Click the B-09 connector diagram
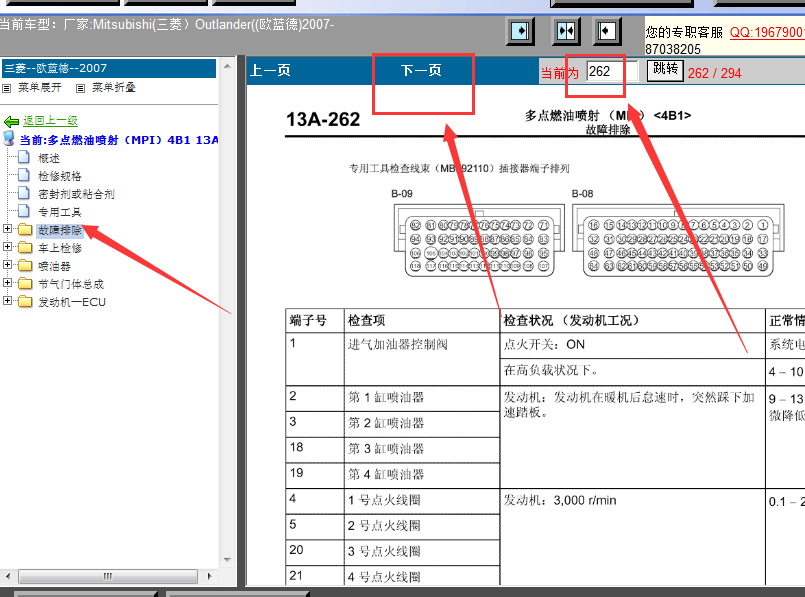Screen dimensions: 805x597 click(479, 240)
